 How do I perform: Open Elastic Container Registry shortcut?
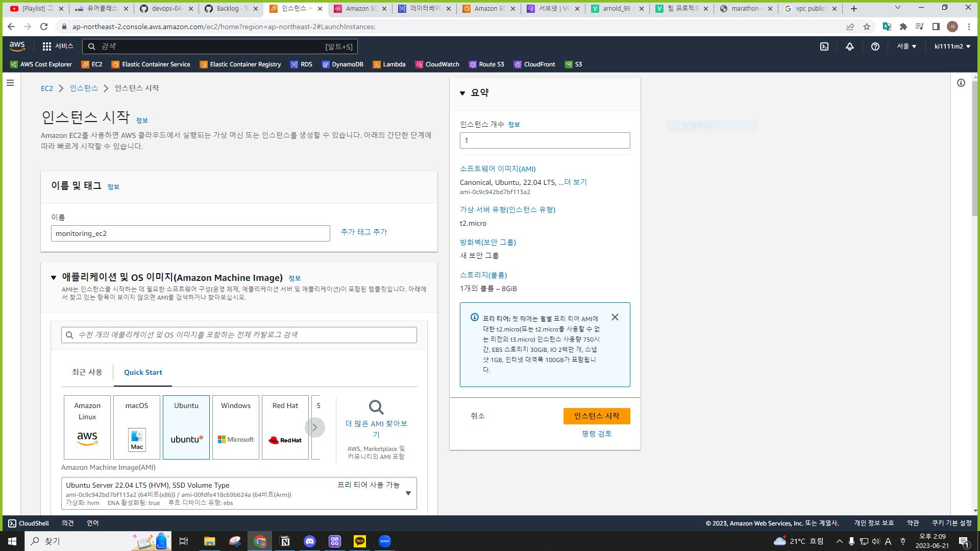point(240,64)
